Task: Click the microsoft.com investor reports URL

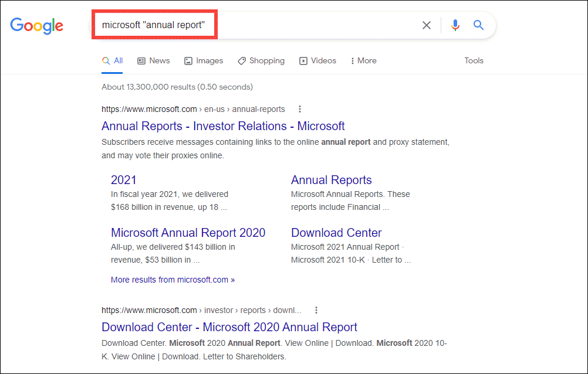Action: pos(201,310)
